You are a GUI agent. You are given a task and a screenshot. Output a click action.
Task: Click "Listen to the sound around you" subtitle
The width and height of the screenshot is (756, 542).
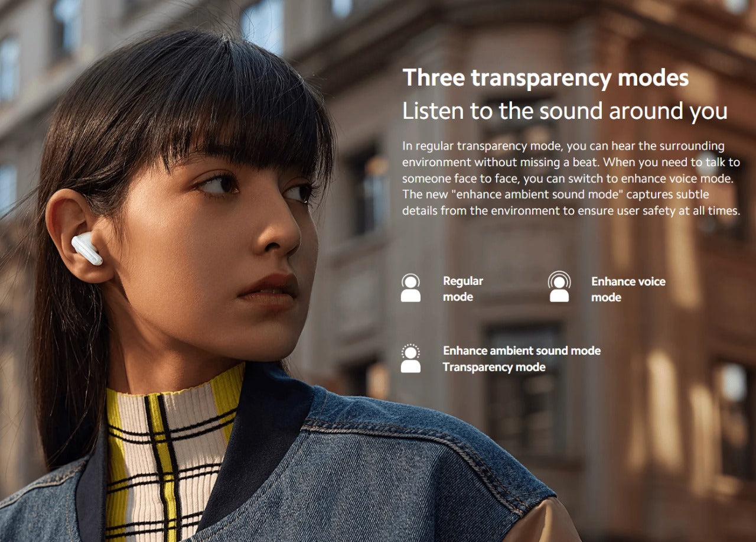point(565,111)
